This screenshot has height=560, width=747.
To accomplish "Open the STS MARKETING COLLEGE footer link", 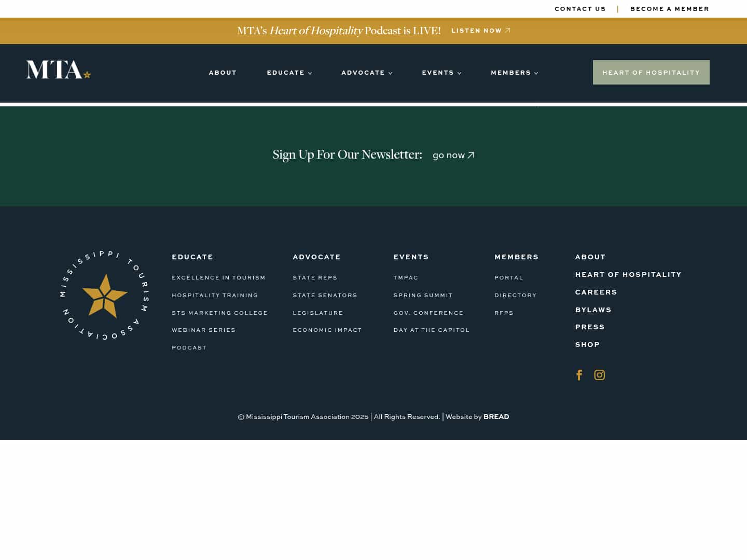I will (219, 313).
